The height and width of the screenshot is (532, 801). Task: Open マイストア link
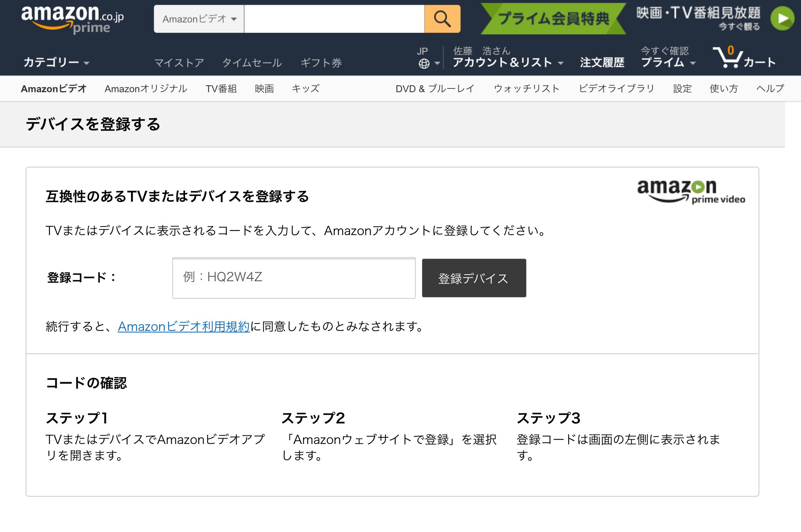pyautogui.click(x=179, y=63)
